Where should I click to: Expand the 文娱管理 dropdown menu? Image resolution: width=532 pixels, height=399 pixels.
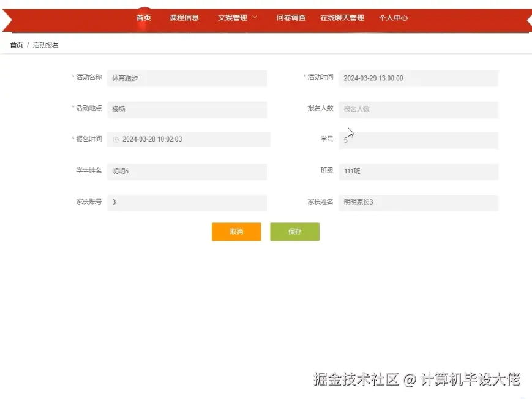pyautogui.click(x=234, y=18)
